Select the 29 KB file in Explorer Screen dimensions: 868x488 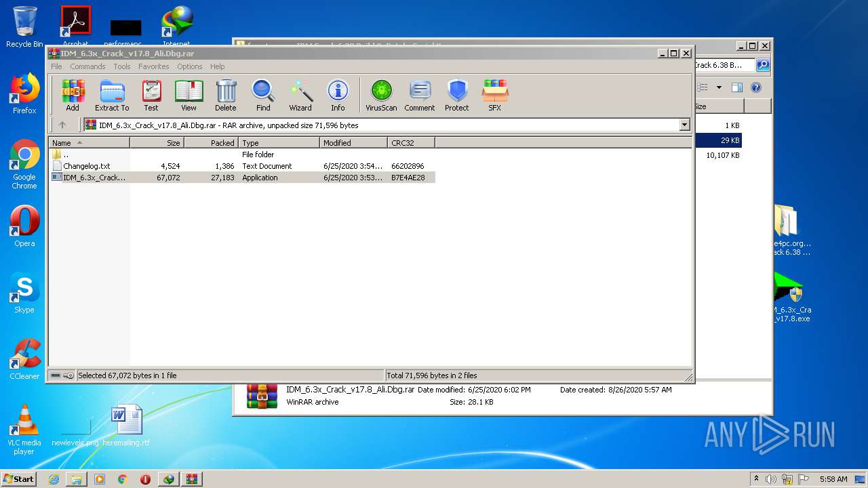click(719, 140)
